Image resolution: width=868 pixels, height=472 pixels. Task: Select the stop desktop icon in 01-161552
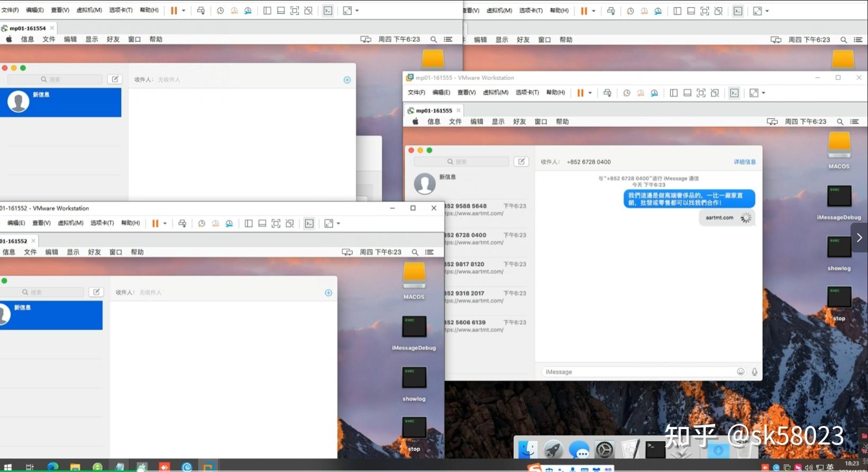pyautogui.click(x=414, y=435)
